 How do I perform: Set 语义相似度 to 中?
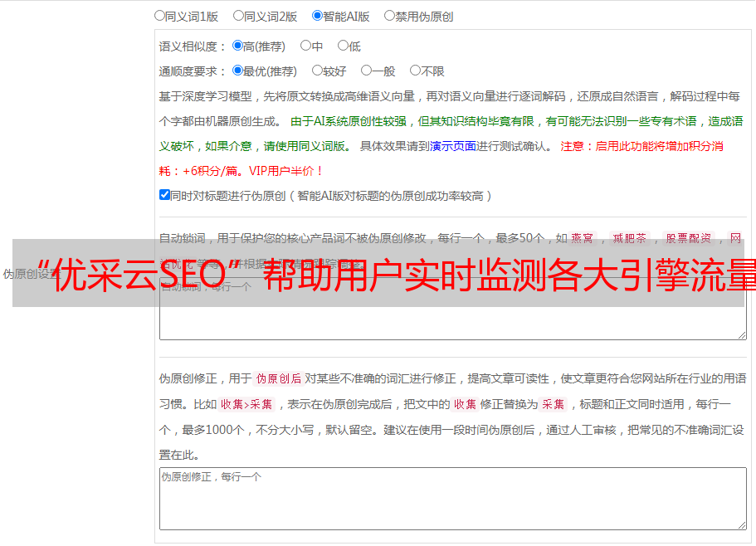(x=305, y=46)
